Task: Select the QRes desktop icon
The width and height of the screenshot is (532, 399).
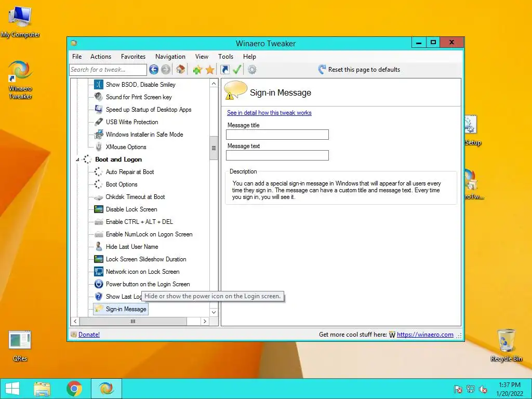Action: (20, 345)
